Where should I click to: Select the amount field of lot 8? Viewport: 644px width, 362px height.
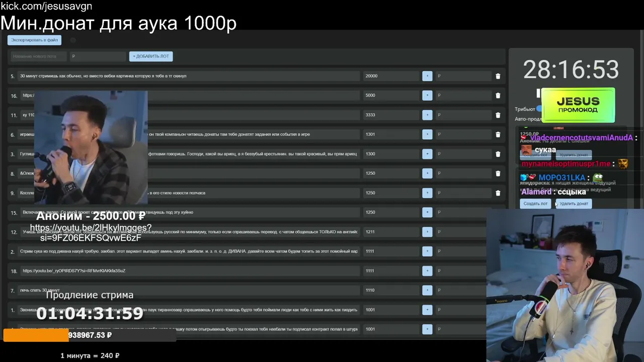click(391, 173)
